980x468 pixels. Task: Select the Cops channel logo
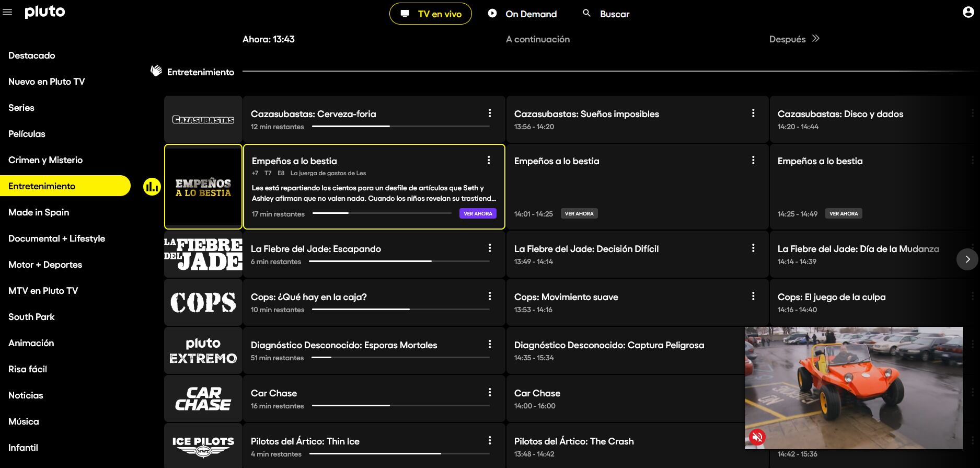203,302
